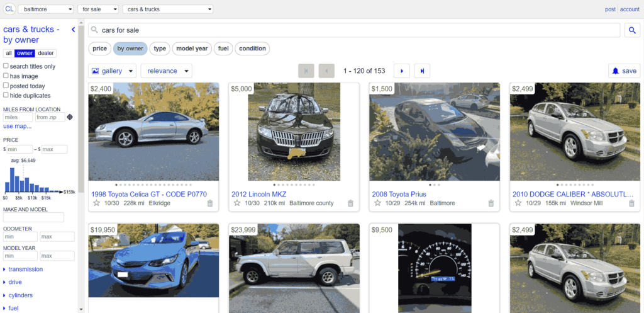This screenshot has width=644, height=313.
Task: Click the blue search magnifier button
Action: pos(632,30)
